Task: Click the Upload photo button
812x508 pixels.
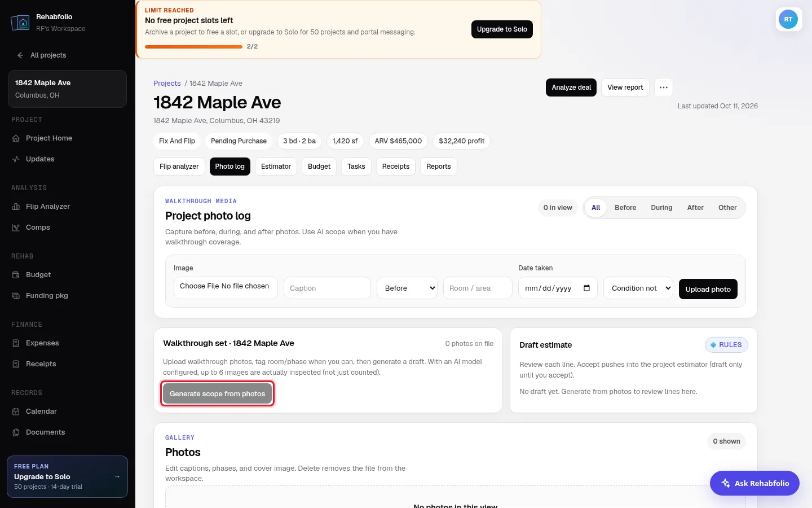Action: pos(708,289)
